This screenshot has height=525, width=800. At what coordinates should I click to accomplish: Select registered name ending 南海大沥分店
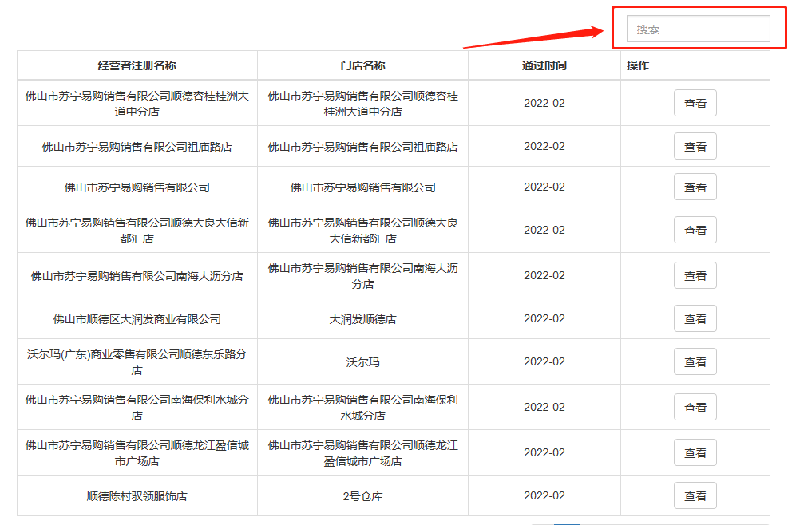tap(137, 276)
